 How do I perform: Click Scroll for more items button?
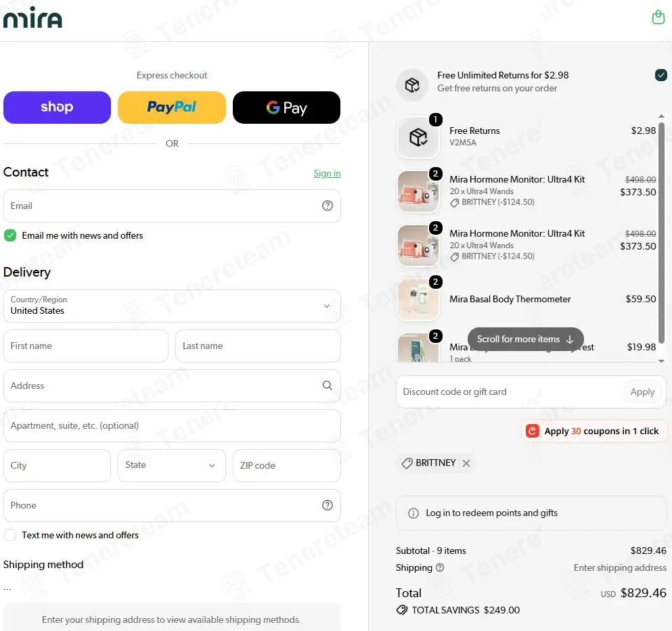tap(525, 340)
